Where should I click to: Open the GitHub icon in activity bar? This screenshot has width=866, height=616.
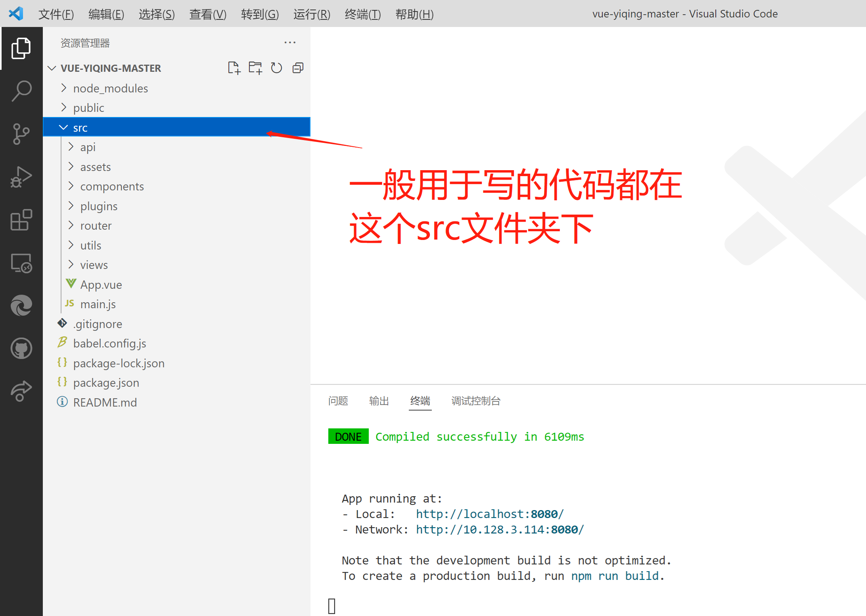coord(21,348)
